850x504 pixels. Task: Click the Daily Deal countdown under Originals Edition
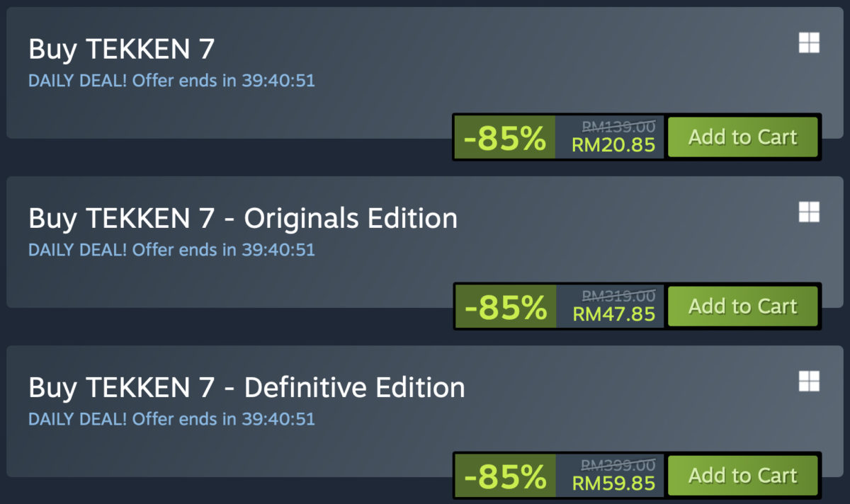click(171, 250)
